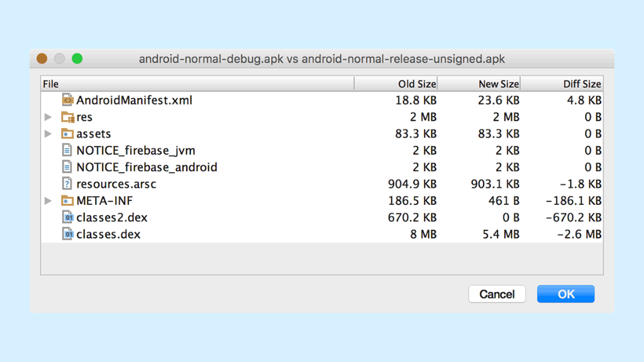Sort by the New Size column header
Image resolution: width=644 pixels, height=362 pixels.
tap(479, 84)
